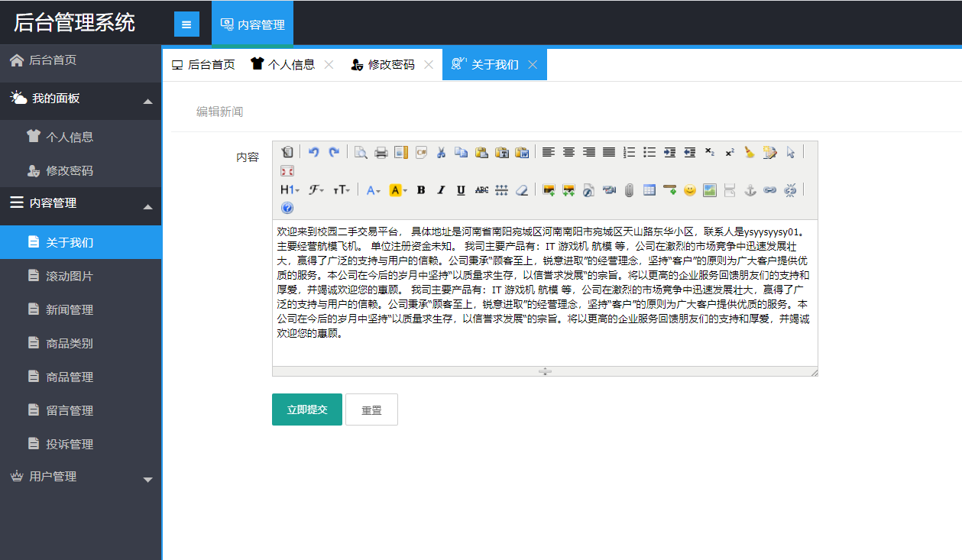Undo the last edit in editor
The width and height of the screenshot is (962, 560).
(313, 152)
